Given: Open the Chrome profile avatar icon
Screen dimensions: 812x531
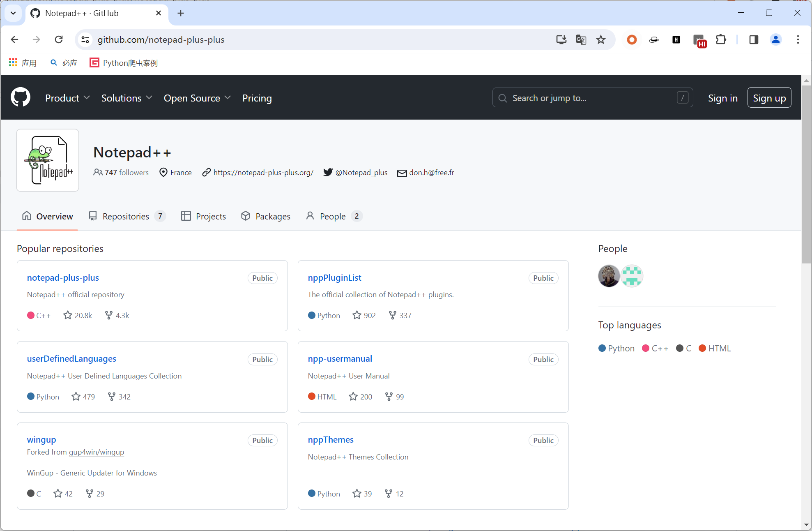Looking at the screenshot, I should tap(775, 40).
